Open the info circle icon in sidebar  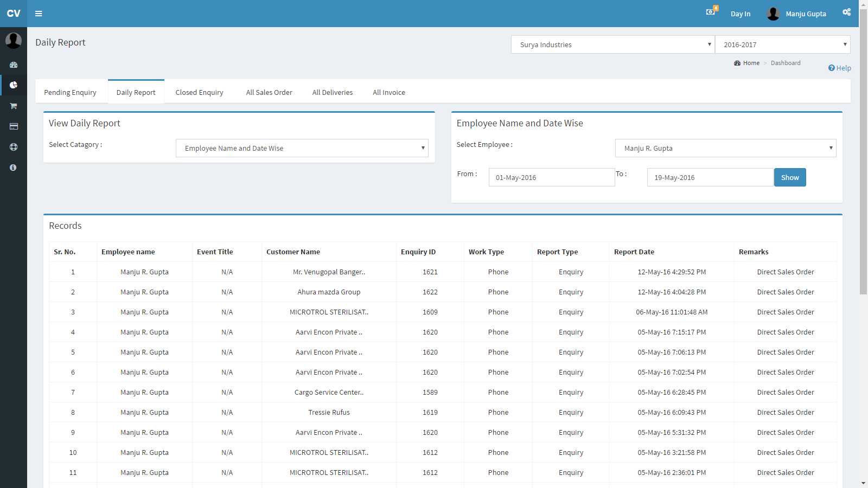(x=14, y=168)
